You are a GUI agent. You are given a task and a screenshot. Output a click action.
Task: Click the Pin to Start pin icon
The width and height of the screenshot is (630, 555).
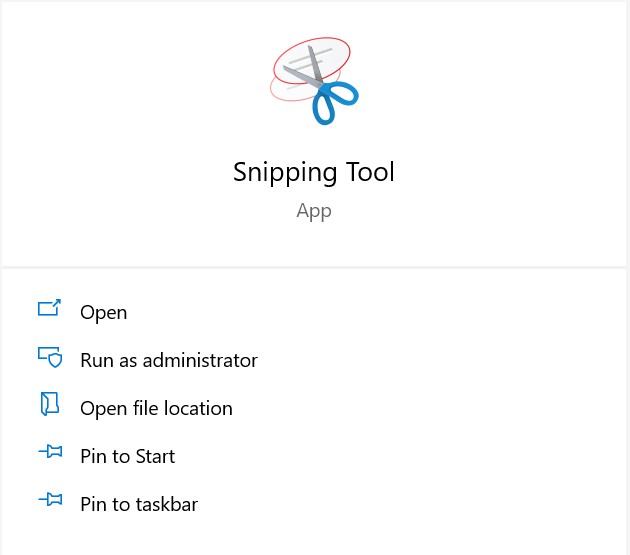pos(50,453)
